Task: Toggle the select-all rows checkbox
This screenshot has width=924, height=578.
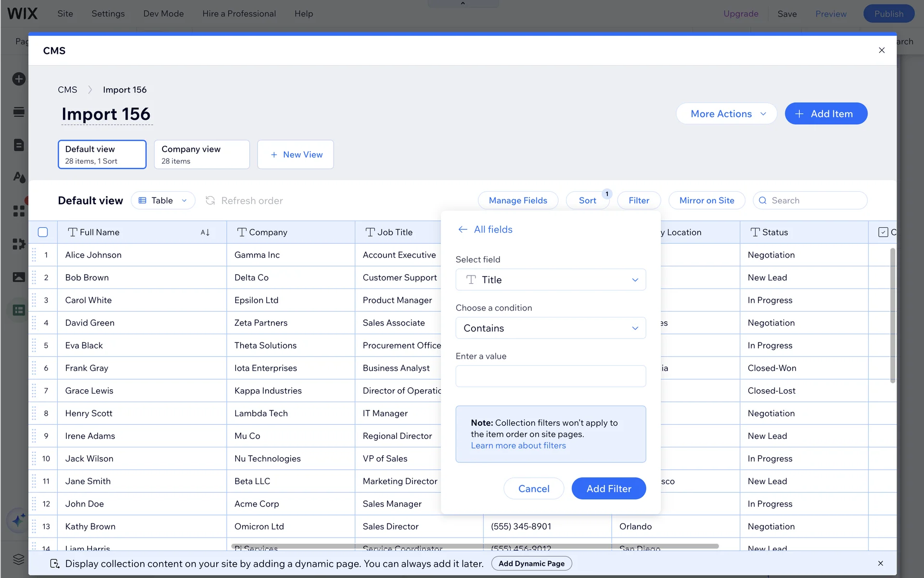Action: 43,232
